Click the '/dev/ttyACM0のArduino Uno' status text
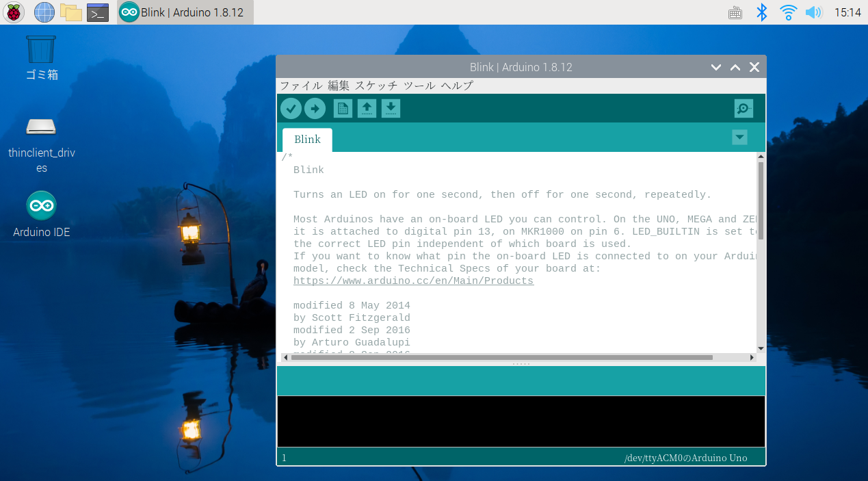868x481 pixels. click(685, 458)
